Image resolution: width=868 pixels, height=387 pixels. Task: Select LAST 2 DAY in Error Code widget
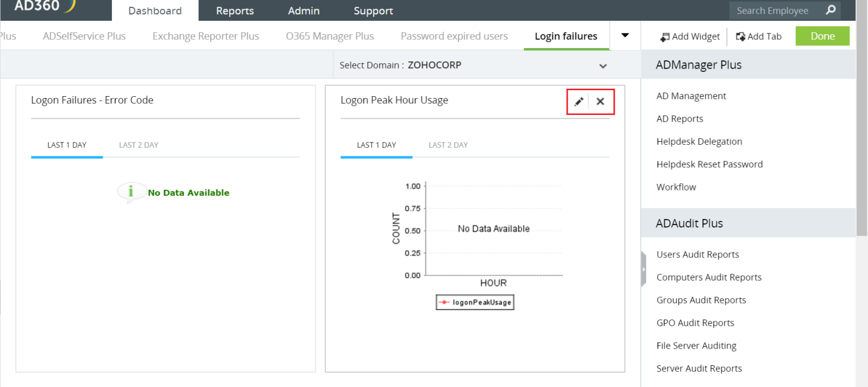(x=139, y=145)
